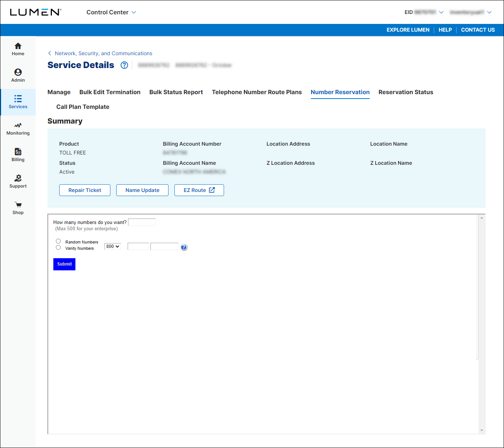Expand the EID dropdown chevron

click(441, 12)
